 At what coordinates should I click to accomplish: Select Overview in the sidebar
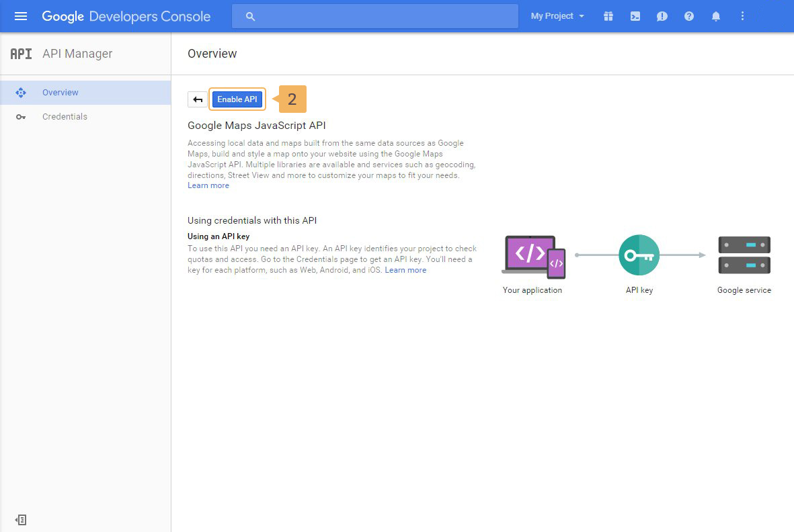[61, 93]
